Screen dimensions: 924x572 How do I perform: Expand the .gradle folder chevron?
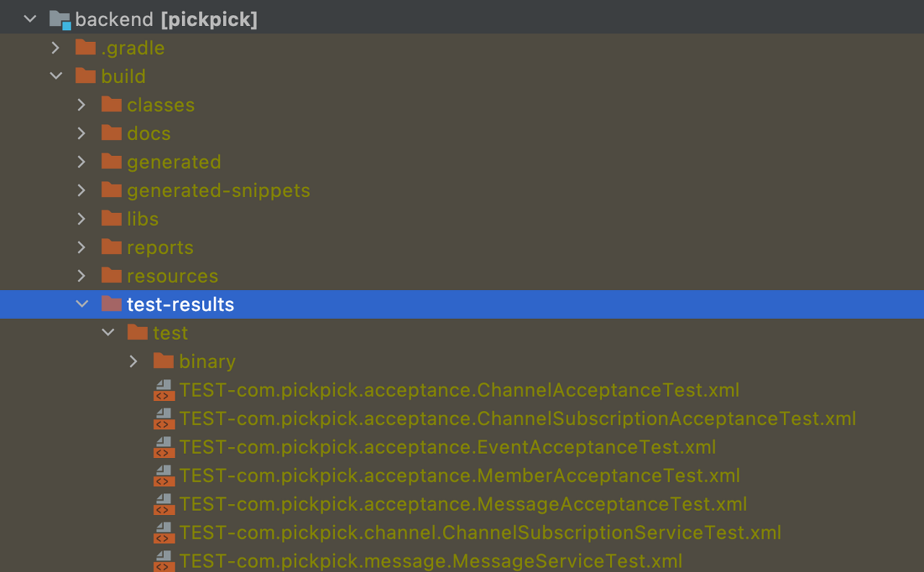[56, 48]
